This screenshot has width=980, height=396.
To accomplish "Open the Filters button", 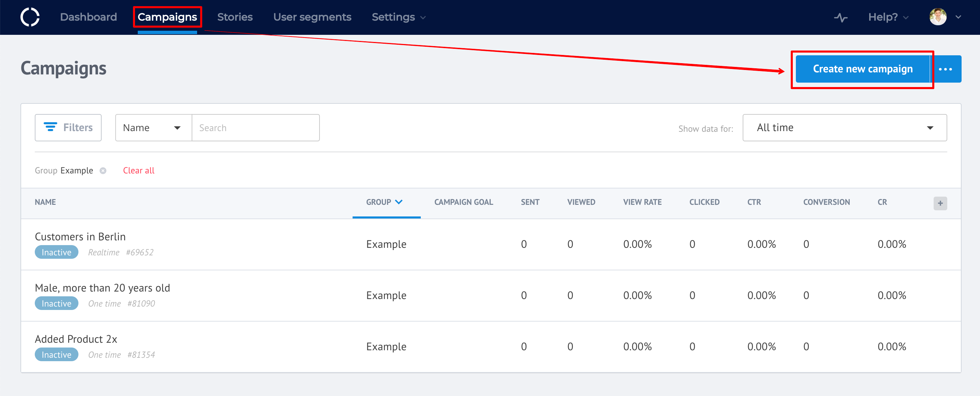I will click(68, 128).
